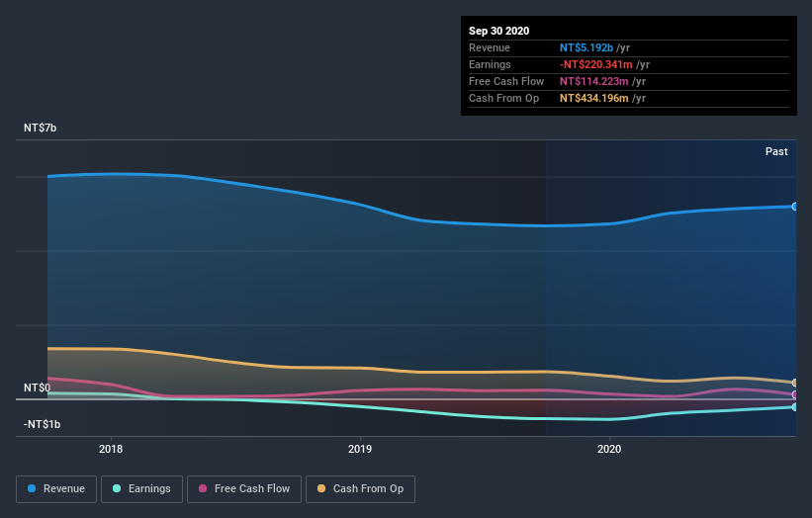Image resolution: width=812 pixels, height=518 pixels.
Task: Toggle the Cash From Op legend button
Action: 360,489
